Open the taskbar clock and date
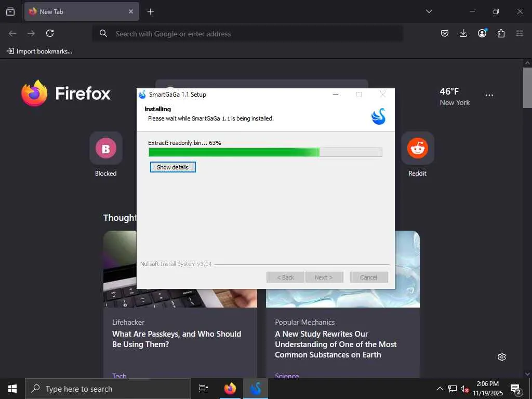 pos(488,389)
